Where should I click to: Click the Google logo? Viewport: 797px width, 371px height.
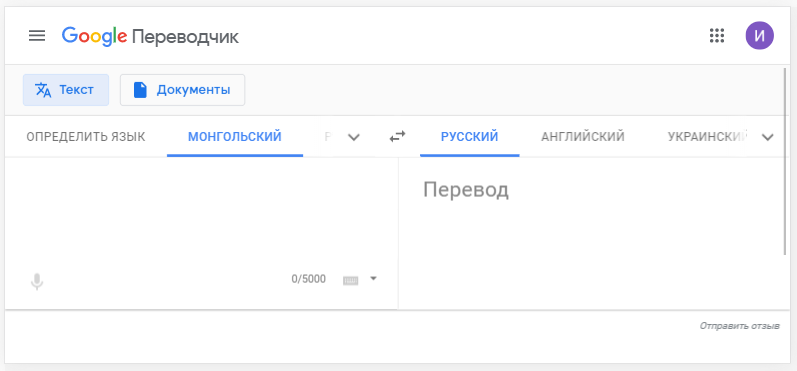click(x=94, y=37)
